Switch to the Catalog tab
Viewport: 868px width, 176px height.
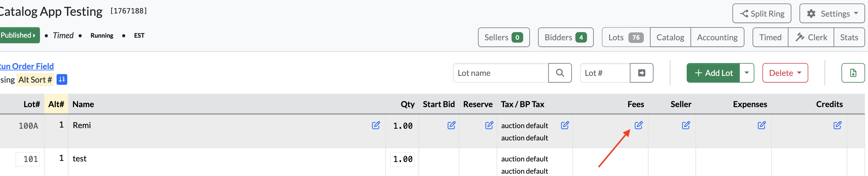coord(670,37)
